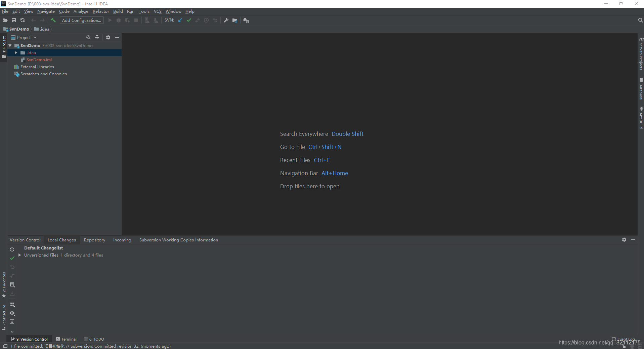Viewport: 644px width, 349px height.
Task: Open the Maven Projects side panel
Action: (x=641, y=53)
